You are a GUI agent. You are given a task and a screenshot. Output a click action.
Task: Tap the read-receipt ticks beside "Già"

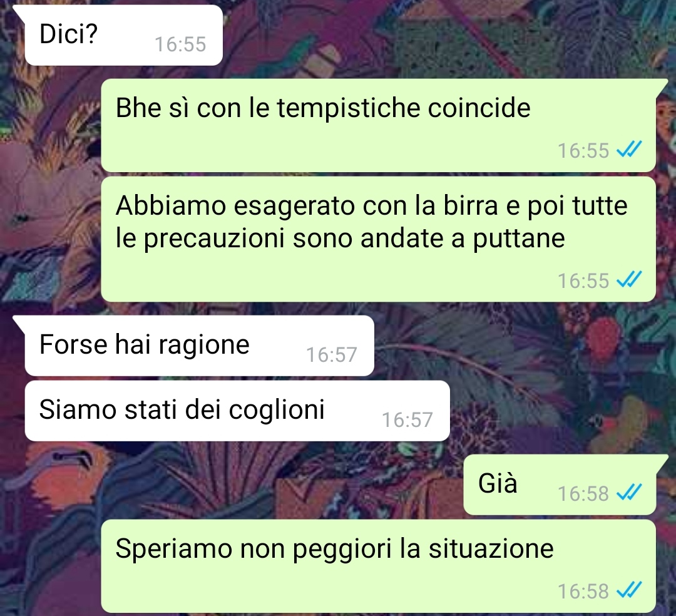(629, 492)
